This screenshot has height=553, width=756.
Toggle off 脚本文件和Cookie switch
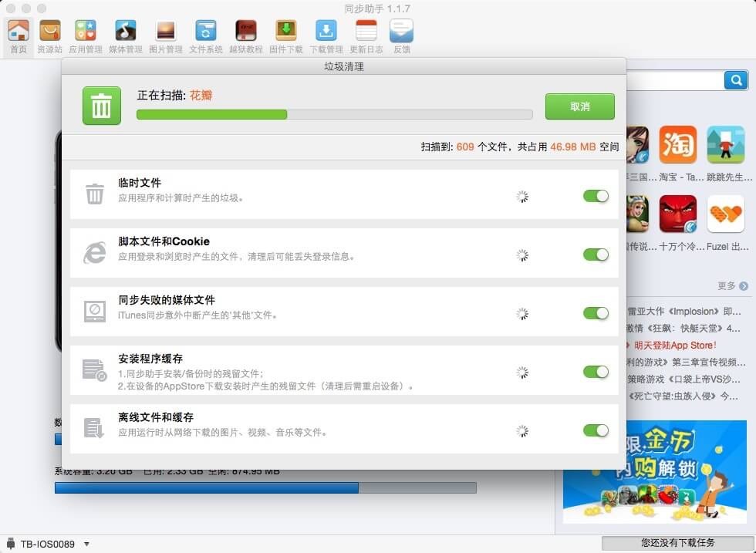(596, 255)
